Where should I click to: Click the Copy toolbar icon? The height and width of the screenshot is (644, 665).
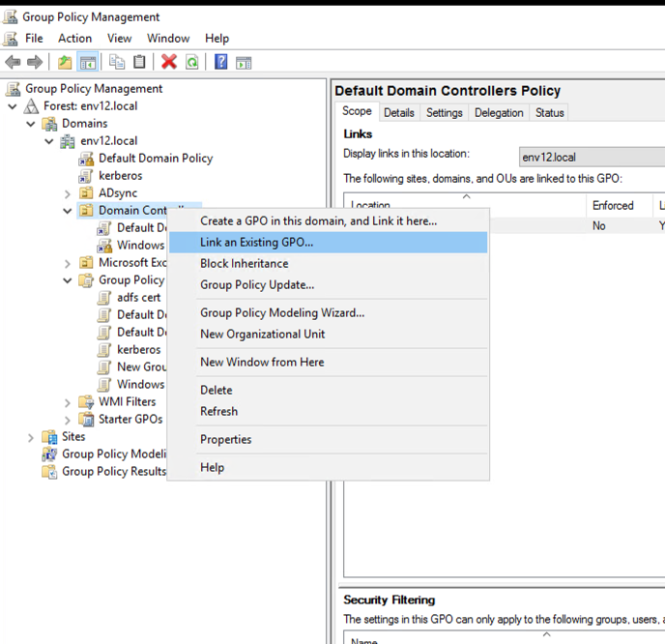pos(117,62)
